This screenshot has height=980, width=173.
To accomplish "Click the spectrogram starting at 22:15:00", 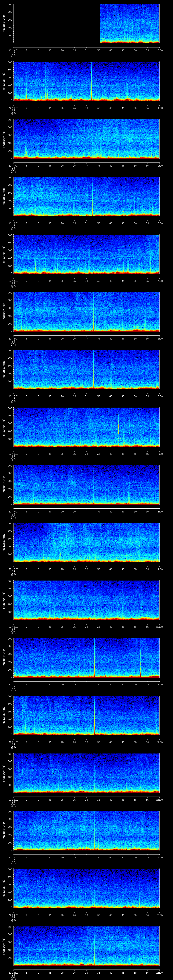I will 87,369.
